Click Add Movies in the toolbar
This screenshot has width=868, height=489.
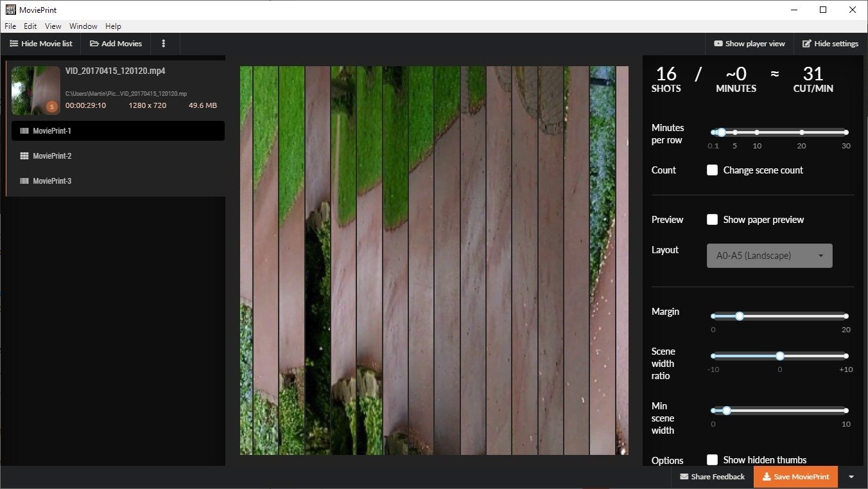tap(116, 44)
